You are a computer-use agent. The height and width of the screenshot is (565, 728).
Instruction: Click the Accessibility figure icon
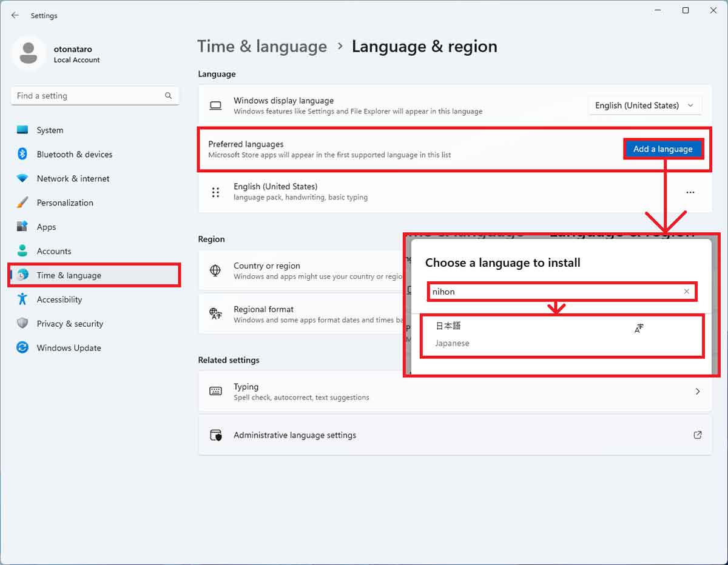pos(22,299)
